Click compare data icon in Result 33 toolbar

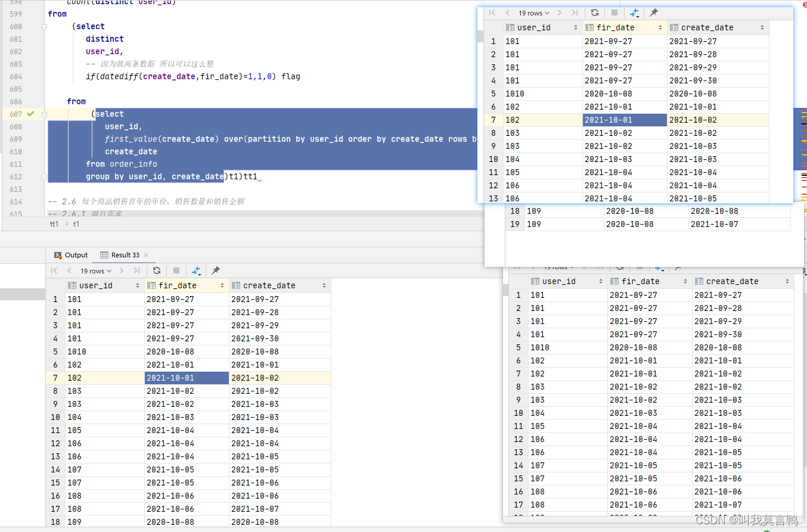[196, 270]
